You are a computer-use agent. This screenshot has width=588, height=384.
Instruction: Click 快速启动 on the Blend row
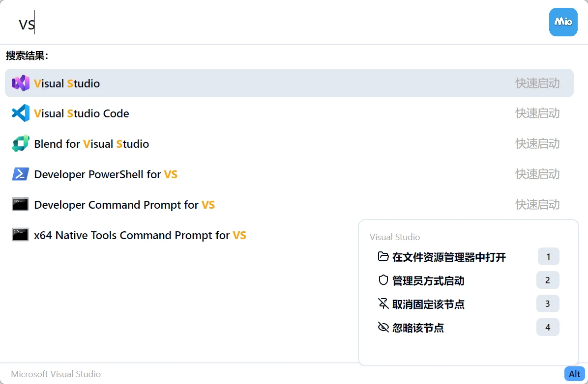coord(537,144)
